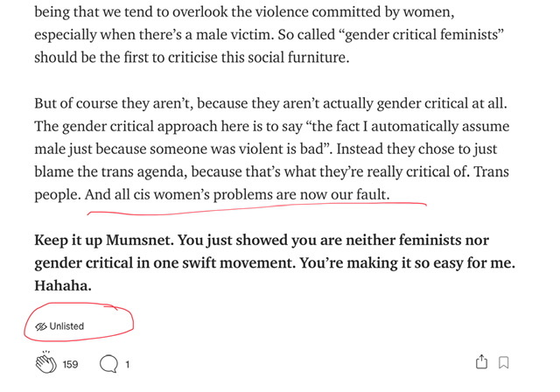Click the words 'gender critical feminists'

423,35
